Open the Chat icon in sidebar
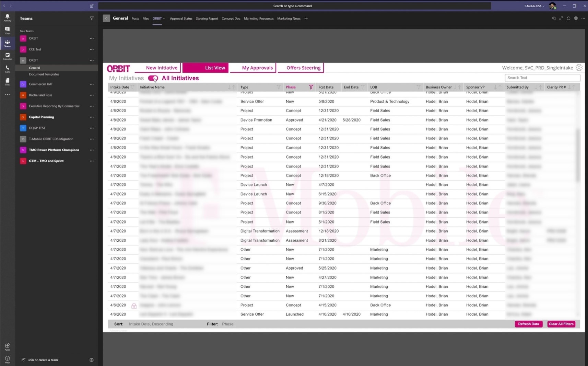The height and width of the screenshot is (366, 588). (x=7, y=30)
